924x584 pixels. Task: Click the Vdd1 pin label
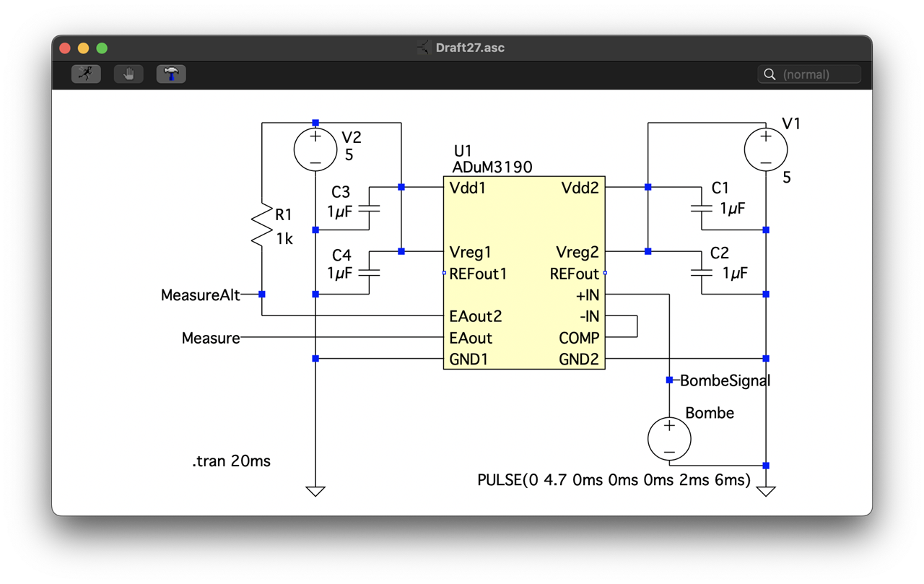[x=468, y=188]
